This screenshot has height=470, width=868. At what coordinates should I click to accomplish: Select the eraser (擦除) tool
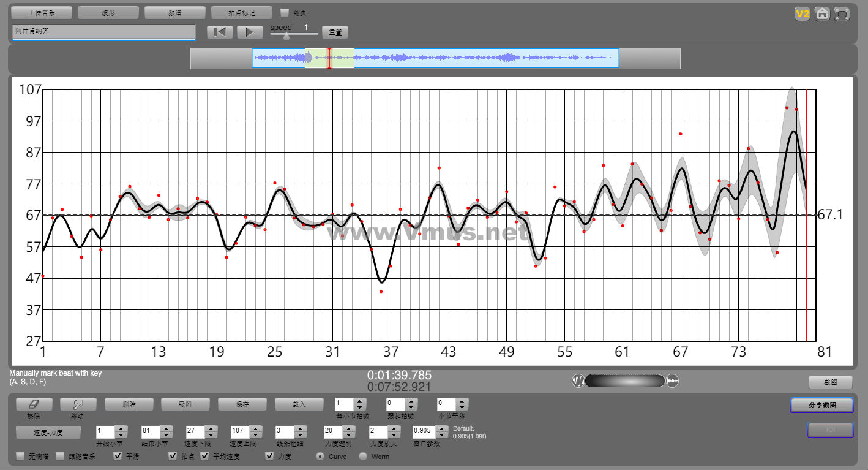(x=34, y=404)
